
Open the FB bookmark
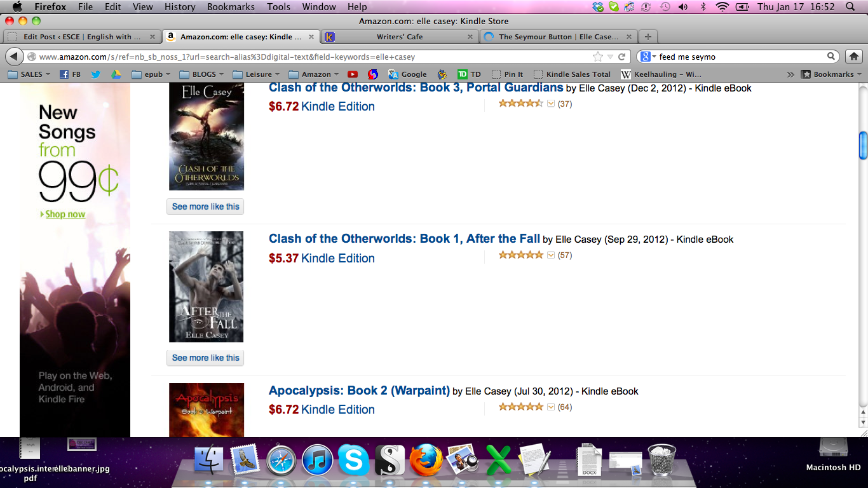[70, 74]
